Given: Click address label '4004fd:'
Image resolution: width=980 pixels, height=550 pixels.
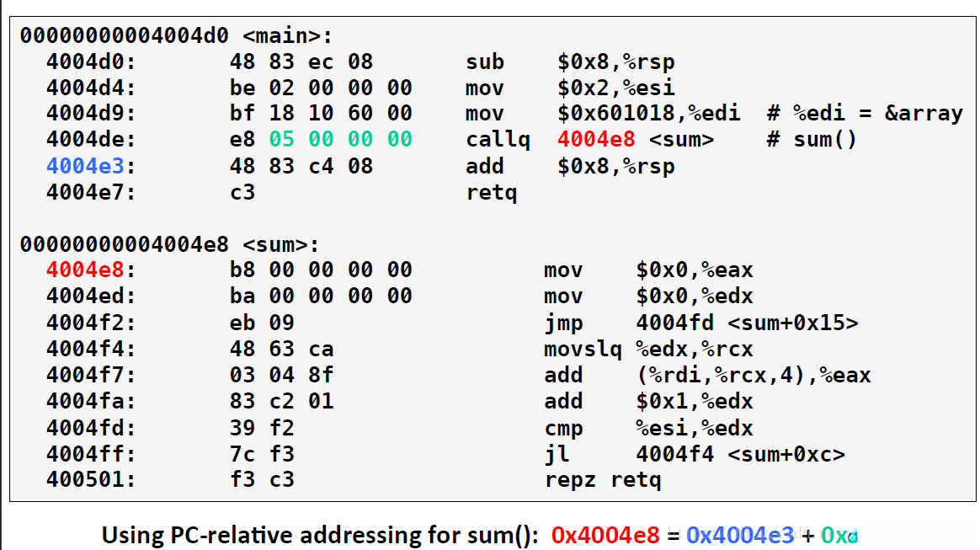Looking at the screenshot, I should (x=91, y=428).
